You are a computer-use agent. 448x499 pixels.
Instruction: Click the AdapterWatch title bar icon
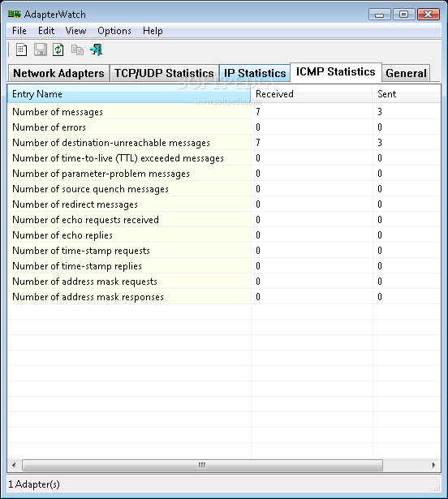tap(15, 15)
